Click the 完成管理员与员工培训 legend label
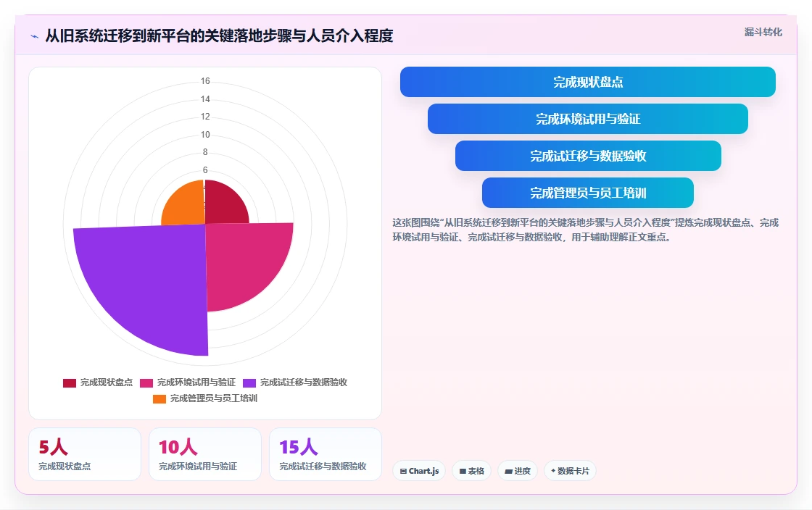 click(x=213, y=398)
